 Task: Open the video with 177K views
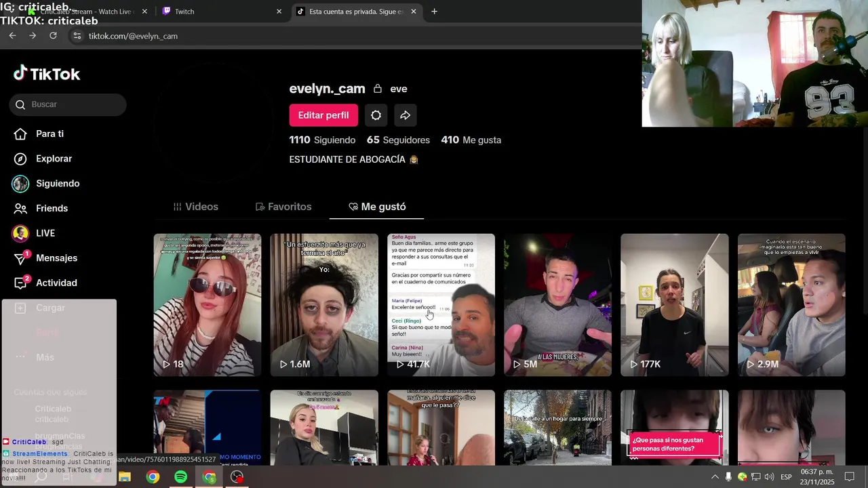675,305
